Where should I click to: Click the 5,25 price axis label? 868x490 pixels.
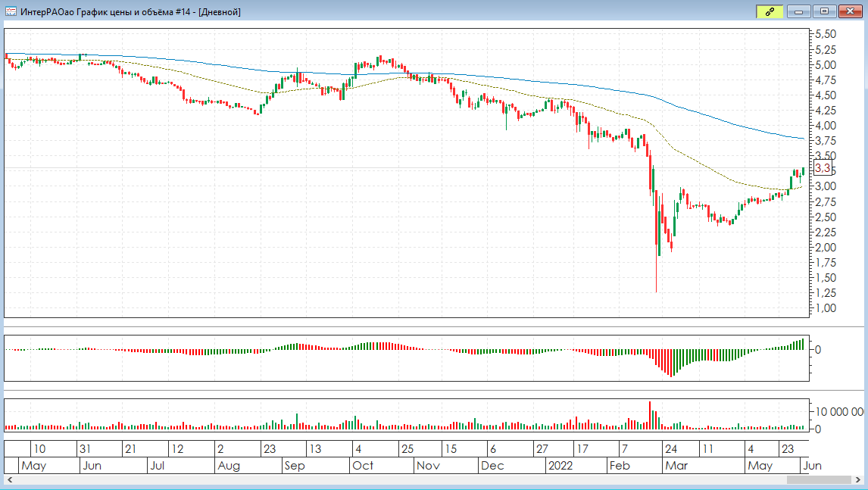tap(826, 50)
